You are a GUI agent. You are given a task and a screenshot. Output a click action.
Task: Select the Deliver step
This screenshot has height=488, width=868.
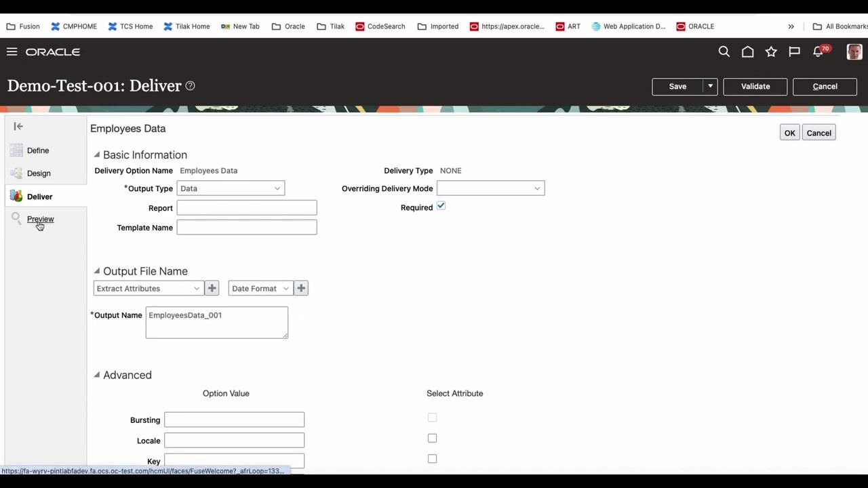[39, 197]
